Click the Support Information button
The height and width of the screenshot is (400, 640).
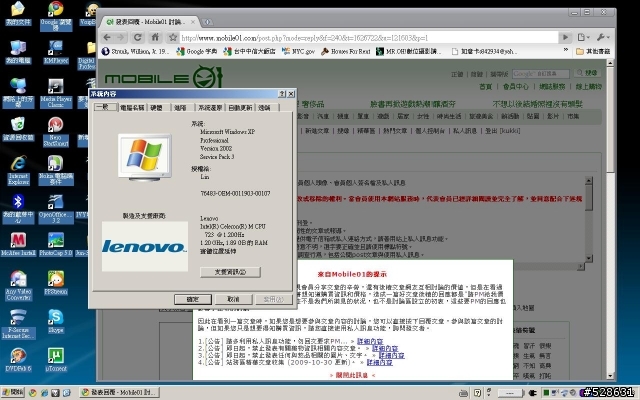230,272
